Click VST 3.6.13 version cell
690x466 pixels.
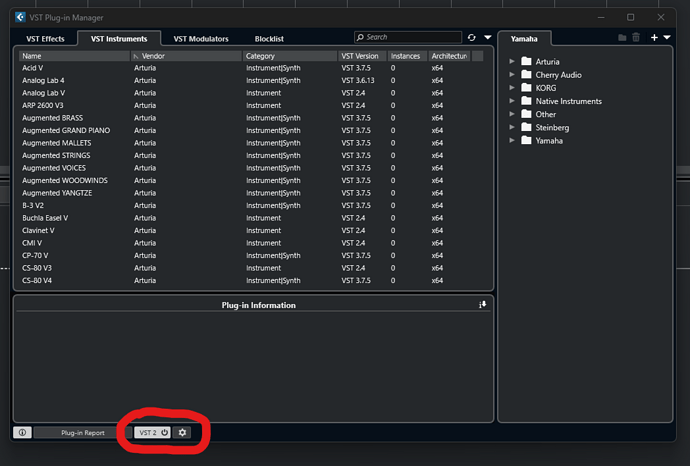(x=358, y=81)
